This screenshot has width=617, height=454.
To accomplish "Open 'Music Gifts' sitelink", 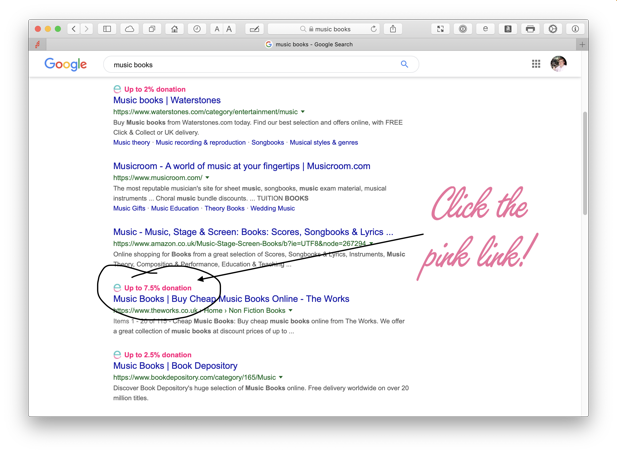I will 129,209.
